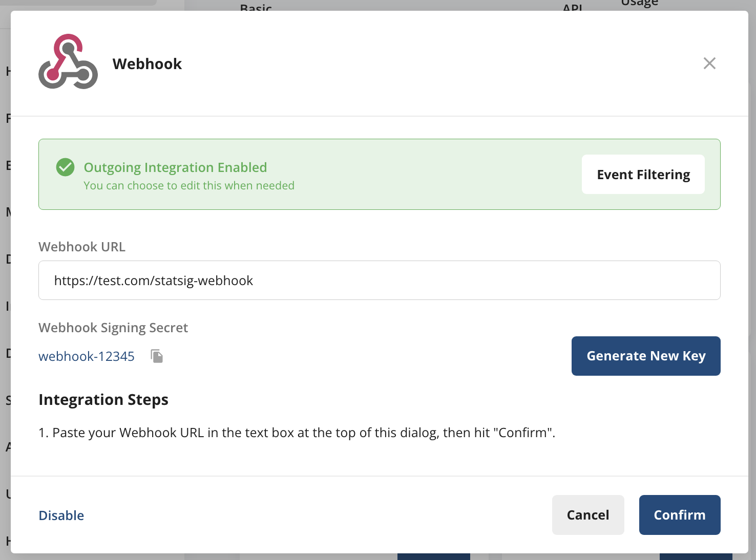Open Event Filtering options
Viewport: 756px width, 560px height.
[643, 174]
